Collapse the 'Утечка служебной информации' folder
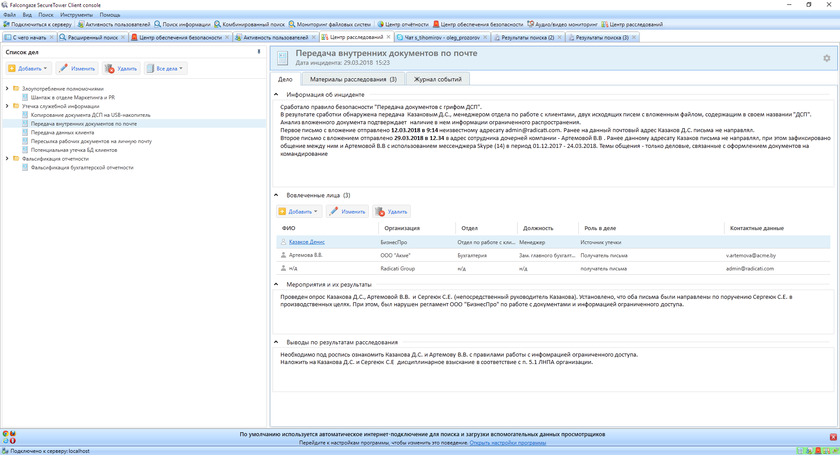 8,106
